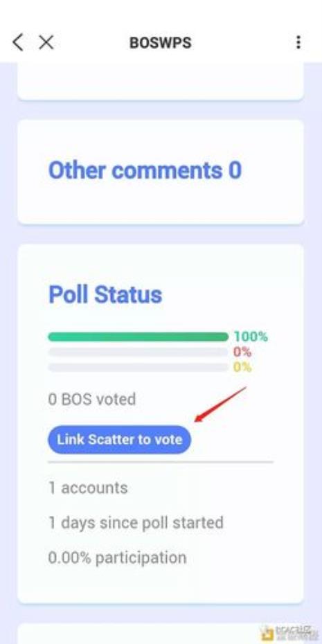Click the yellow 0% percentage label

[x=242, y=367]
